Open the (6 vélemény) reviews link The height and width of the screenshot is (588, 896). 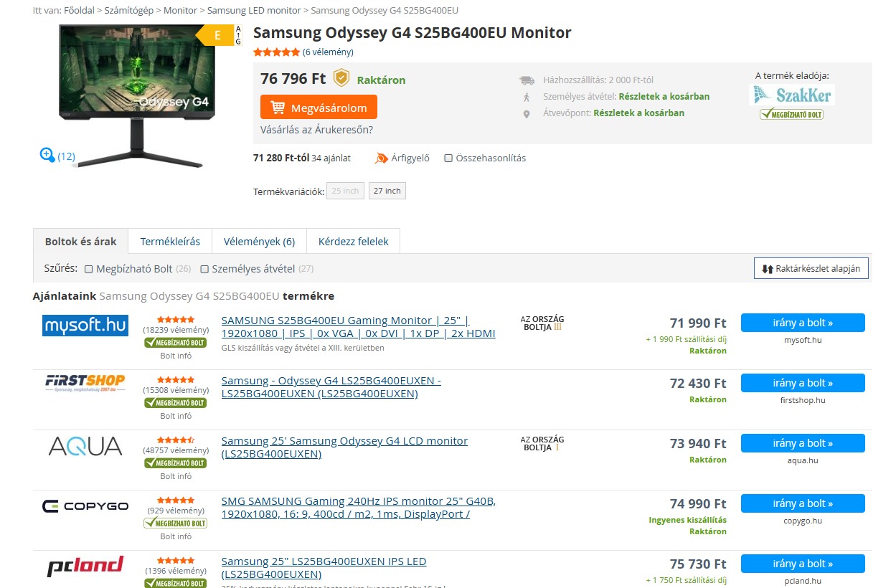[328, 52]
